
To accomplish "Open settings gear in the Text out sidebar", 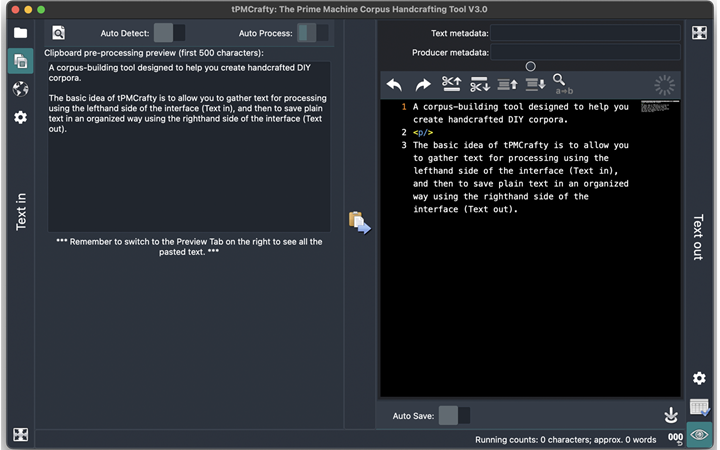I will 699,378.
